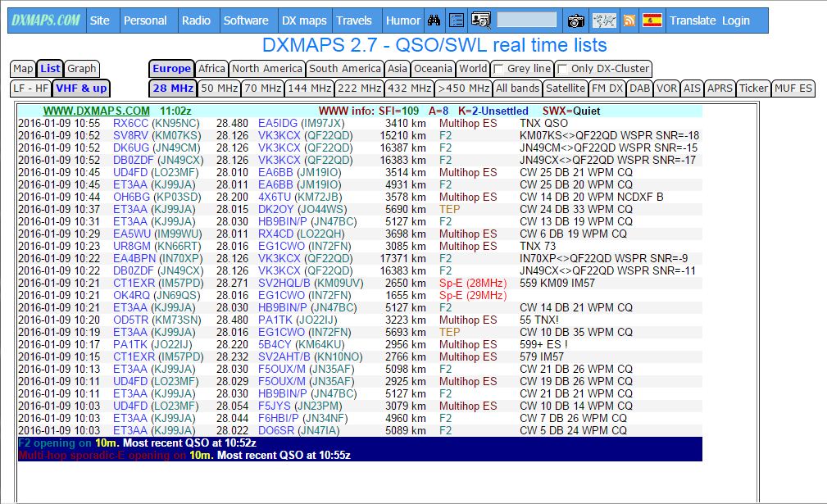Open callsign RX6CC in first row
The image size is (827, 504).
tap(130, 124)
